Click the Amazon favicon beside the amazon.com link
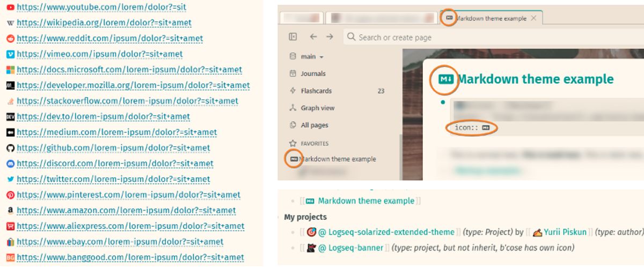Viewport: 644px width, 273px height. pos(10,211)
